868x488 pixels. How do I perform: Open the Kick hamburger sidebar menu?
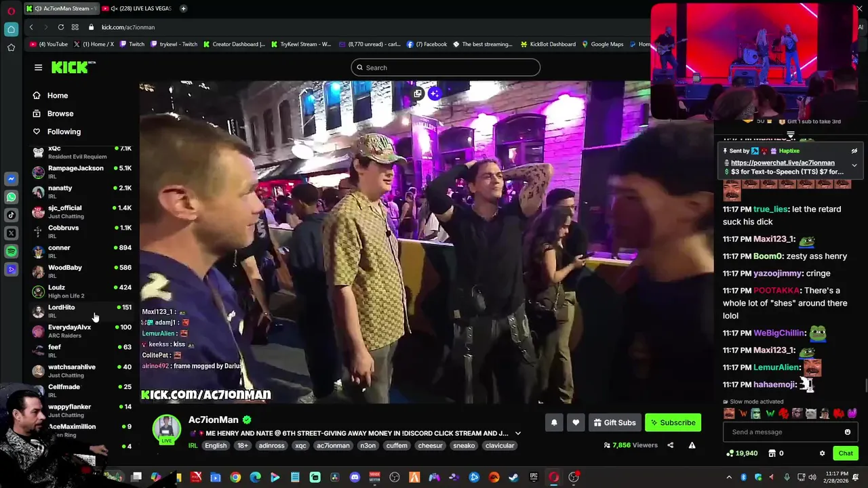pos(38,67)
